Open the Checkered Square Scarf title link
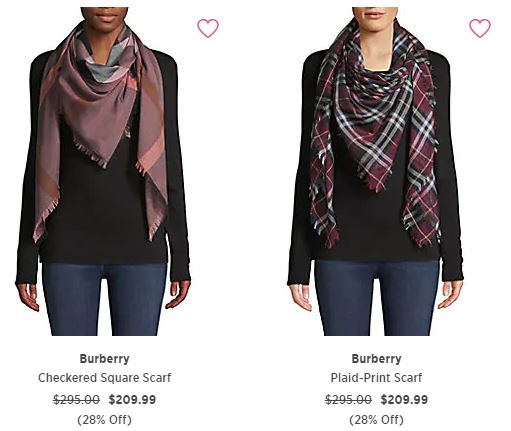 pos(105,378)
